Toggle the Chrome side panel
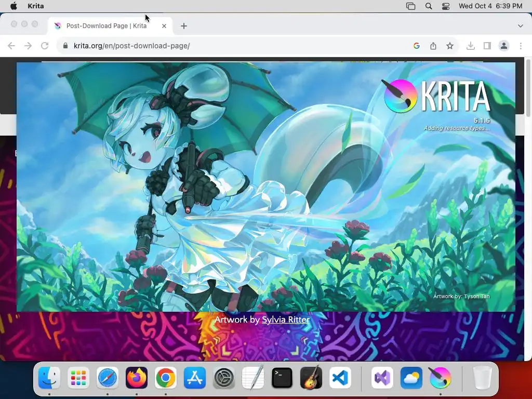 487,46
